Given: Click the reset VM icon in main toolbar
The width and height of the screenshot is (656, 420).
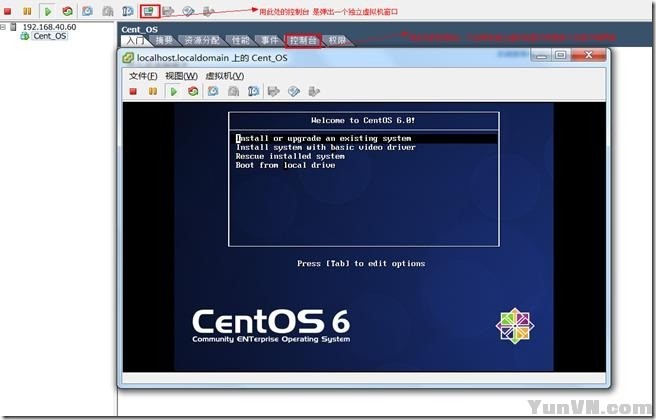Looking at the screenshot, I should [x=67, y=11].
